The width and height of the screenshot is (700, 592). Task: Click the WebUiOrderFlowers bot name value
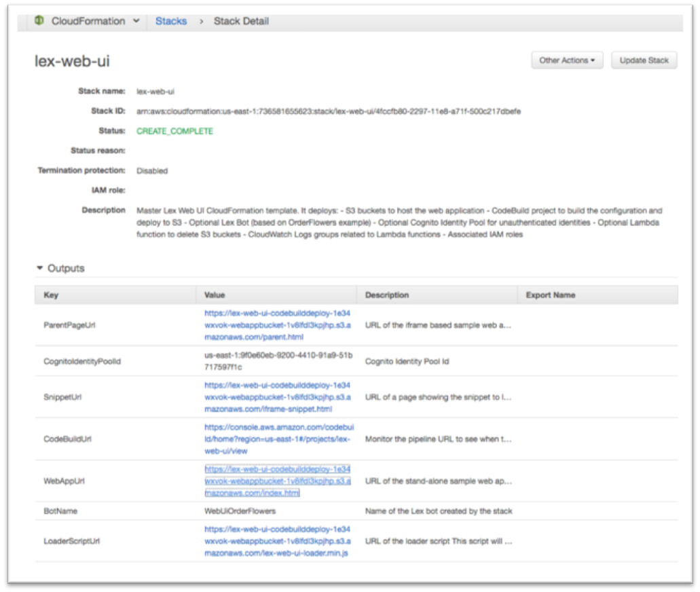point(240,511)
